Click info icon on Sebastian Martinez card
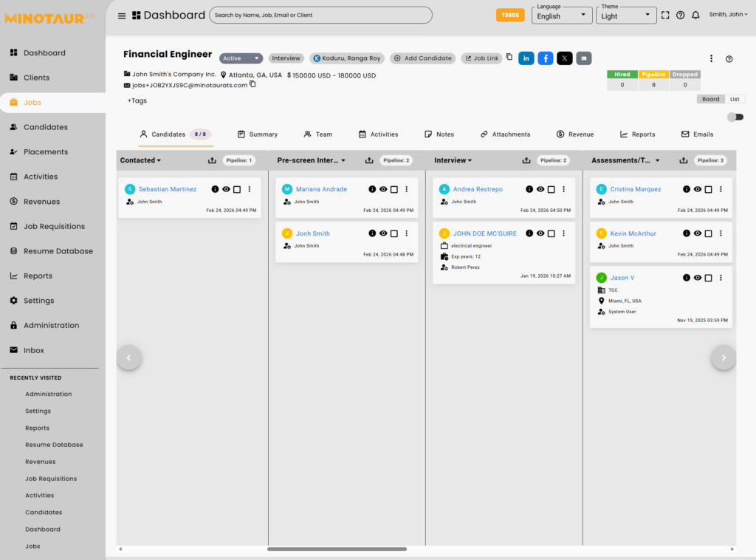Screen dimensions: 756x560 [215, 189]
